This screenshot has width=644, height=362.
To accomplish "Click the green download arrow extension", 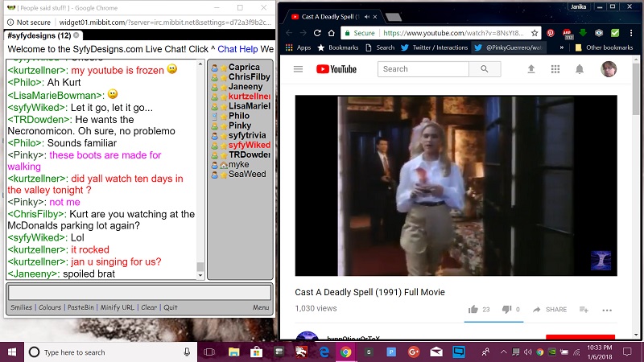I will (582, 33).
